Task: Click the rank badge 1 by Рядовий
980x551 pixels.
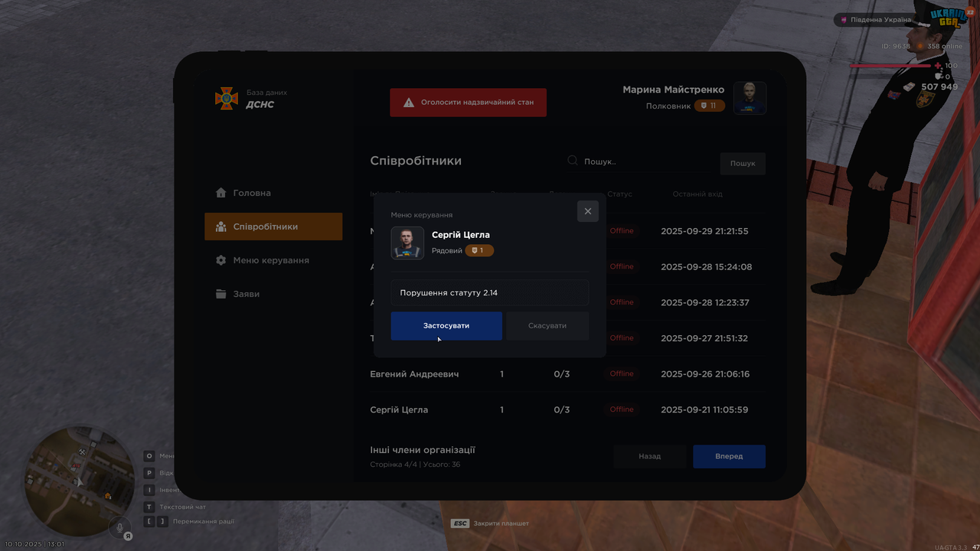Action: click(x=479, y=250)
